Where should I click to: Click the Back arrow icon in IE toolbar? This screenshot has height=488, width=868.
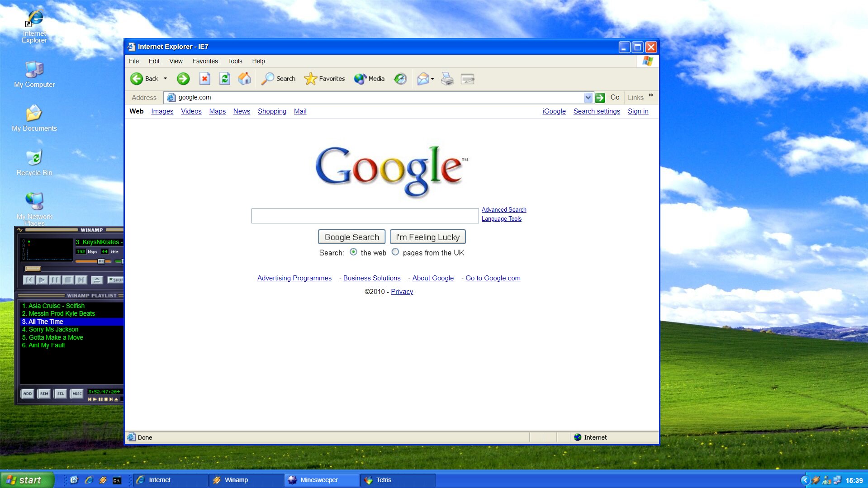pyautogui.click(x=137, y=79)
